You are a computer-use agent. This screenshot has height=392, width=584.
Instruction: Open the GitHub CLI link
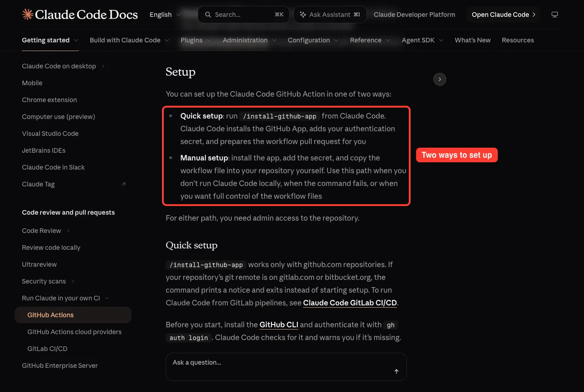click(x=279, y=325)
